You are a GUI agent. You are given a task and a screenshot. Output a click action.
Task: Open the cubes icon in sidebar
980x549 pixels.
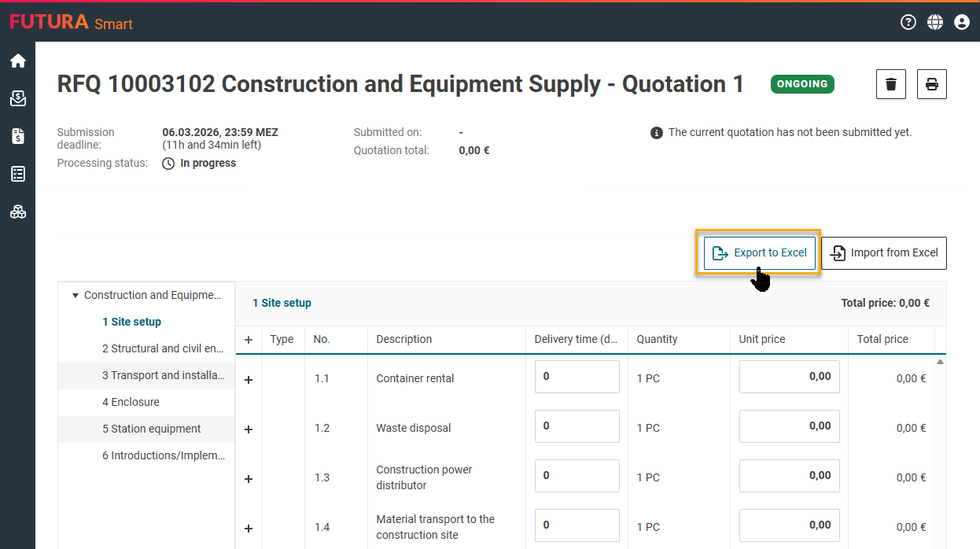(x=17, y=212)
